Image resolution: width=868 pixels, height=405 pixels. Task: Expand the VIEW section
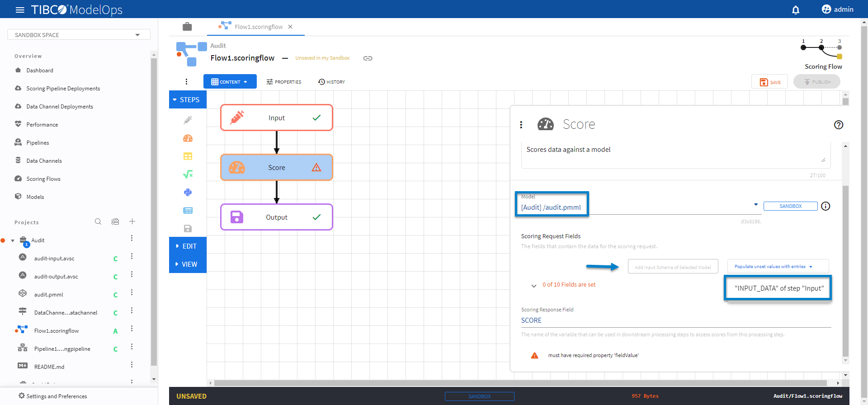188,264
